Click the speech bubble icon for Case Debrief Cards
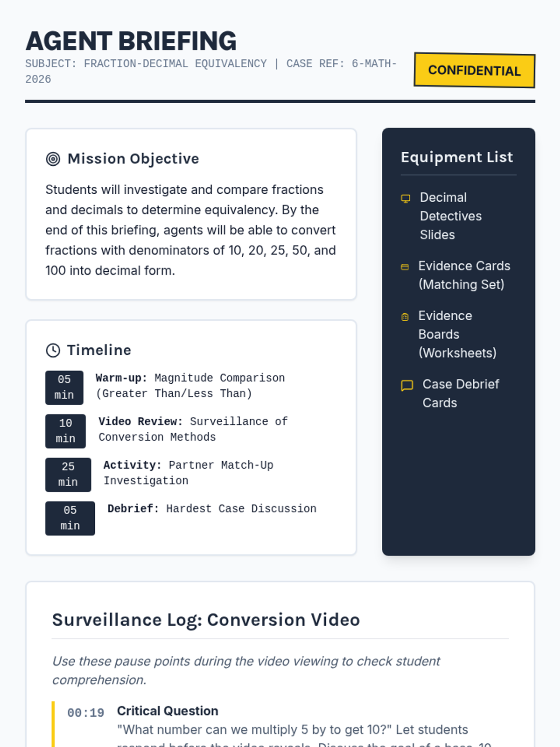 [x=407, y=386]
